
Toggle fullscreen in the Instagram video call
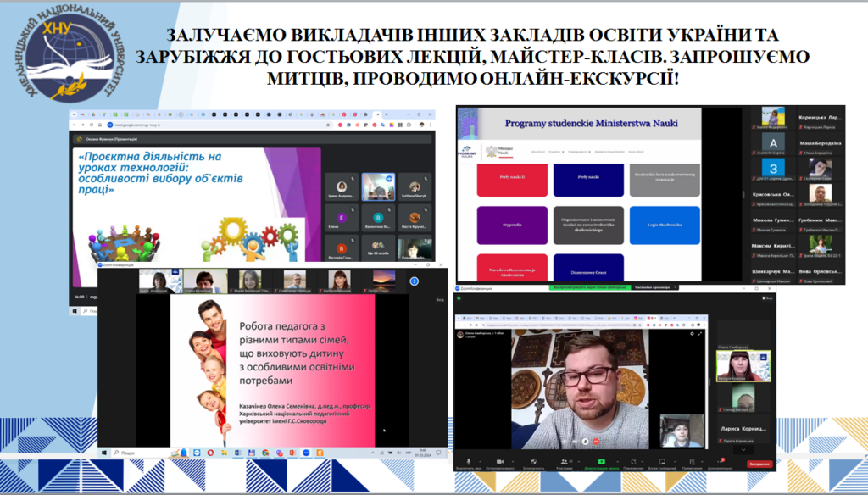700,334
